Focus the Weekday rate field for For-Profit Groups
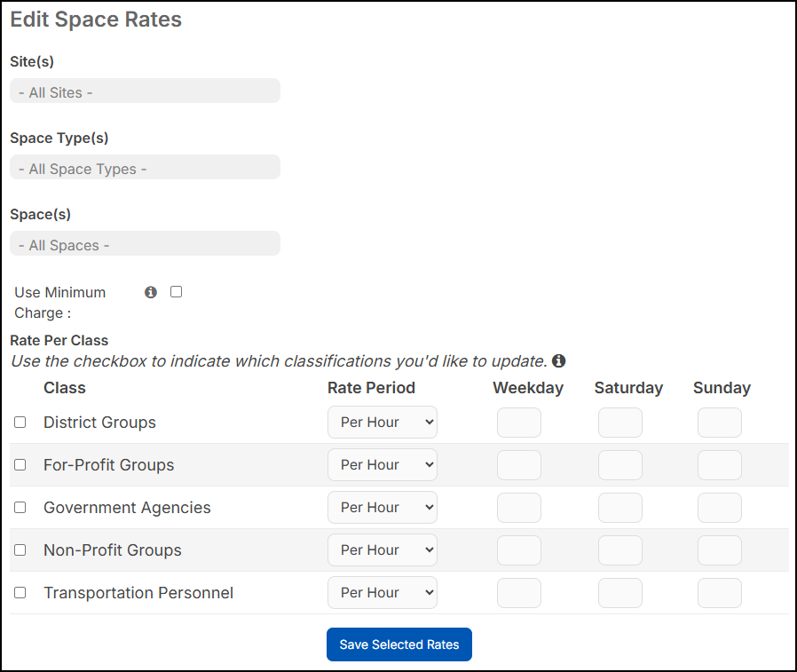 tap(519, 465)
